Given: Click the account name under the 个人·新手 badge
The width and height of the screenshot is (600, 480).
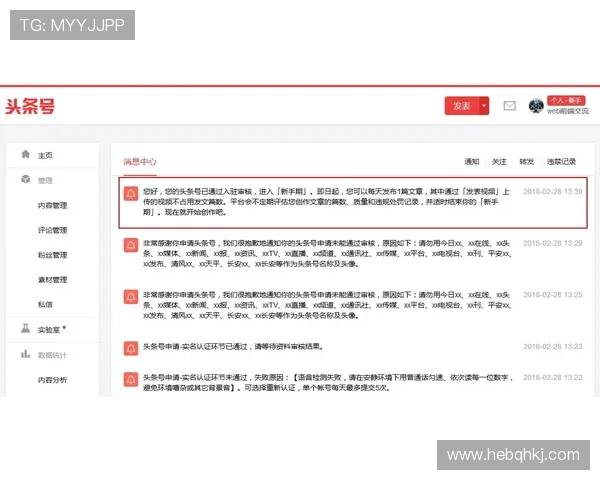Looking at the screenshot, I should (568, 111).
